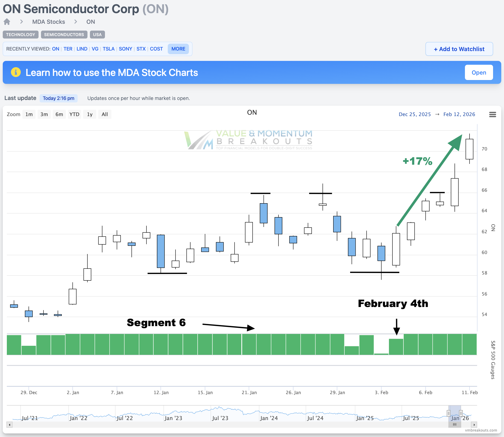The height and width of the screenshot is (437, 504).
Task: Go to MDA Stocks breadcrumb
Action: pyautogui.click(x=49, y=22)
